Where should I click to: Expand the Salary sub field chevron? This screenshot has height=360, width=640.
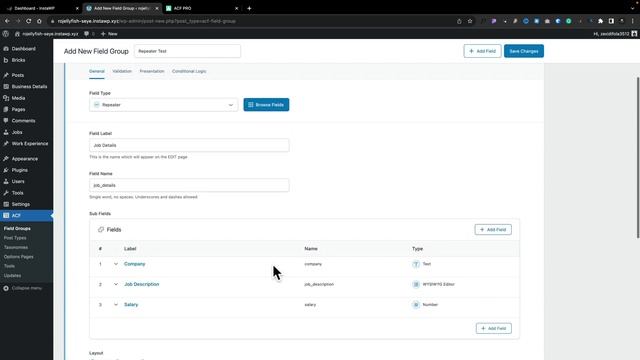[116, 305]
